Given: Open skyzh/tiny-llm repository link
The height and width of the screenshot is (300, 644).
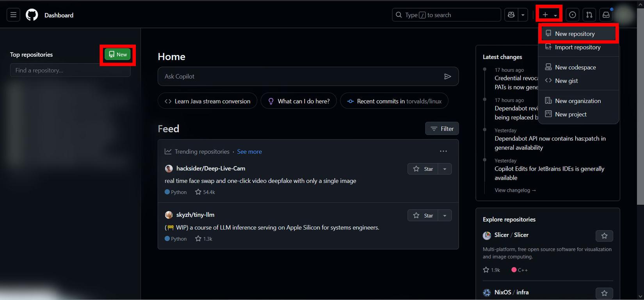Looking at the screenshot, I should [195, 215].
